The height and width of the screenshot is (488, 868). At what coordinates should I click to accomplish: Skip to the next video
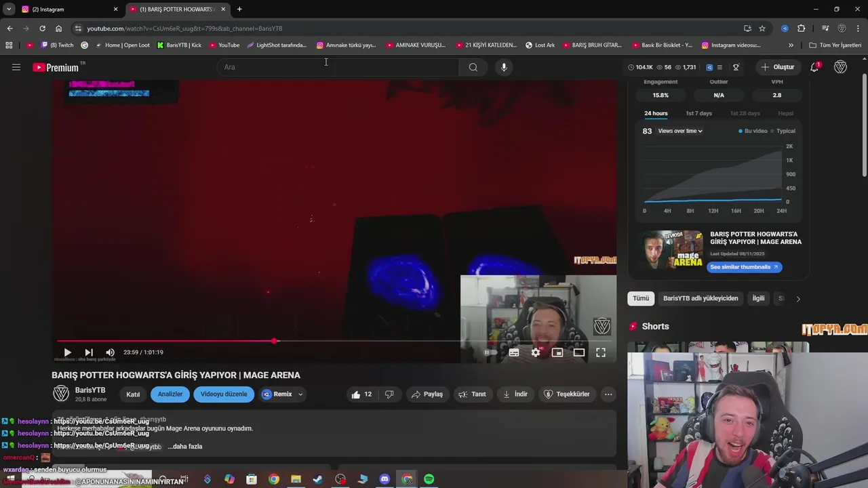click(89, 352)
